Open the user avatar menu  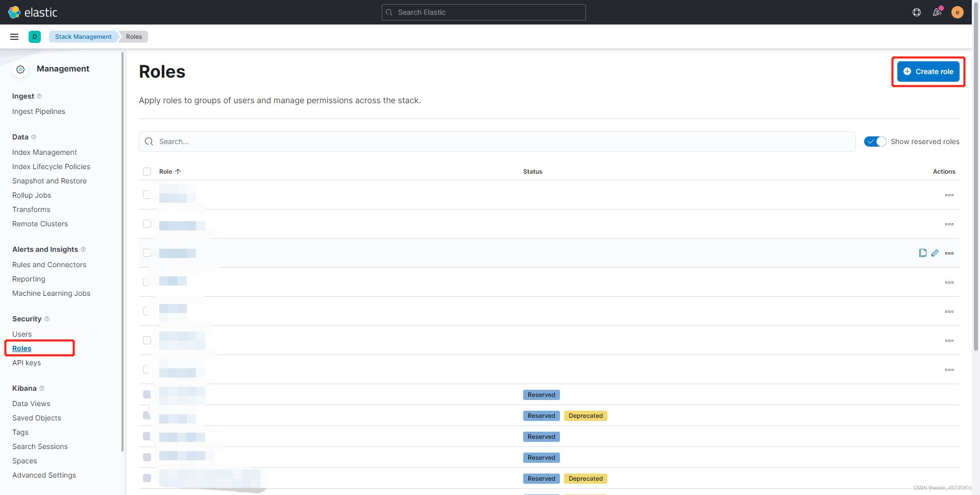coord(958,12)
